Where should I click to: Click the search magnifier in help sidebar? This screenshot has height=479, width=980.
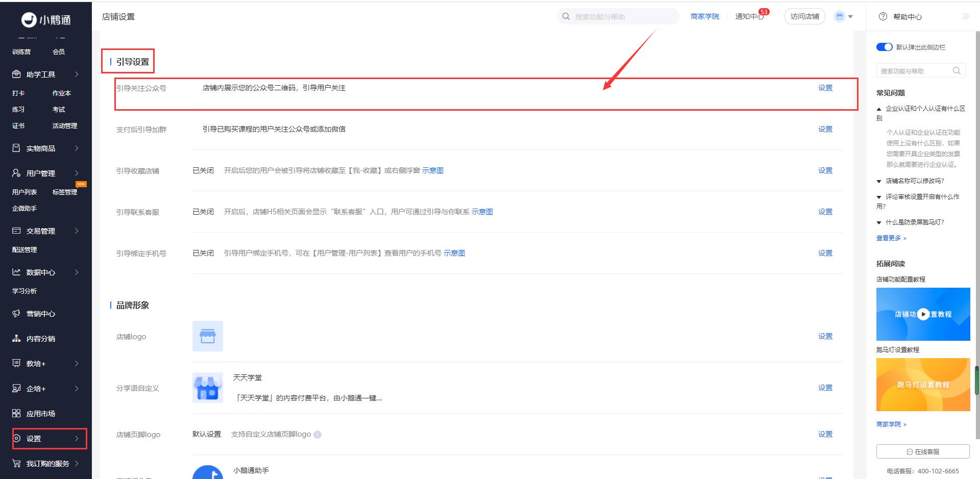click(957, 71)
